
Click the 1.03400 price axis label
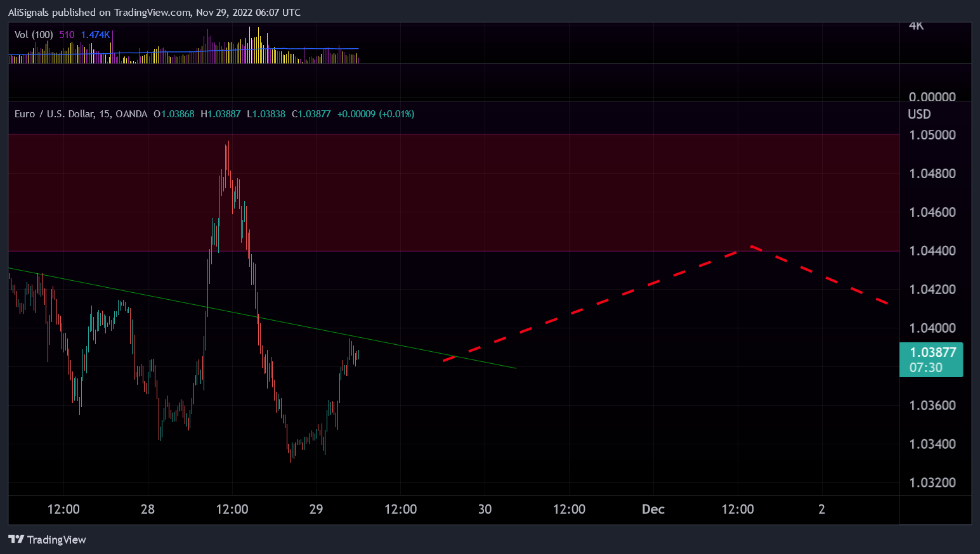[932, 444]
